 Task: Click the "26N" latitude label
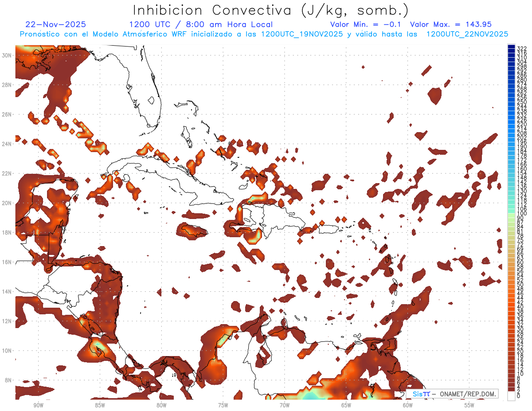point(8,114)
